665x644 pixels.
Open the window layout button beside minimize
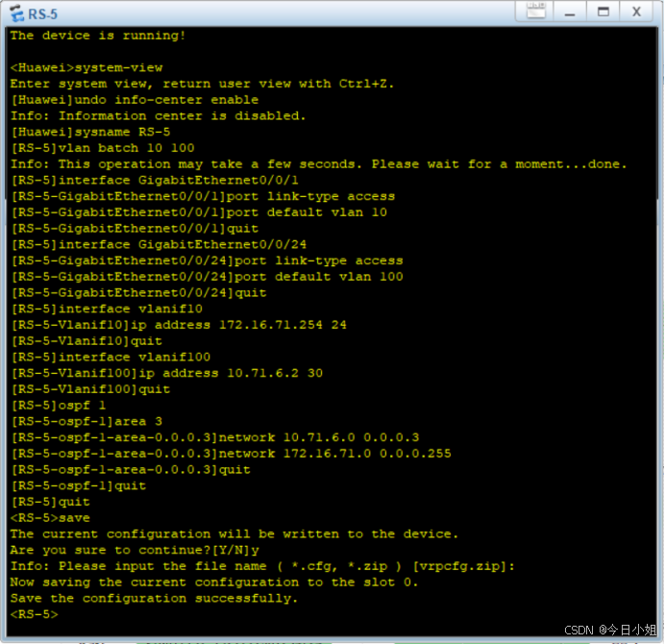tap(535, 11)
